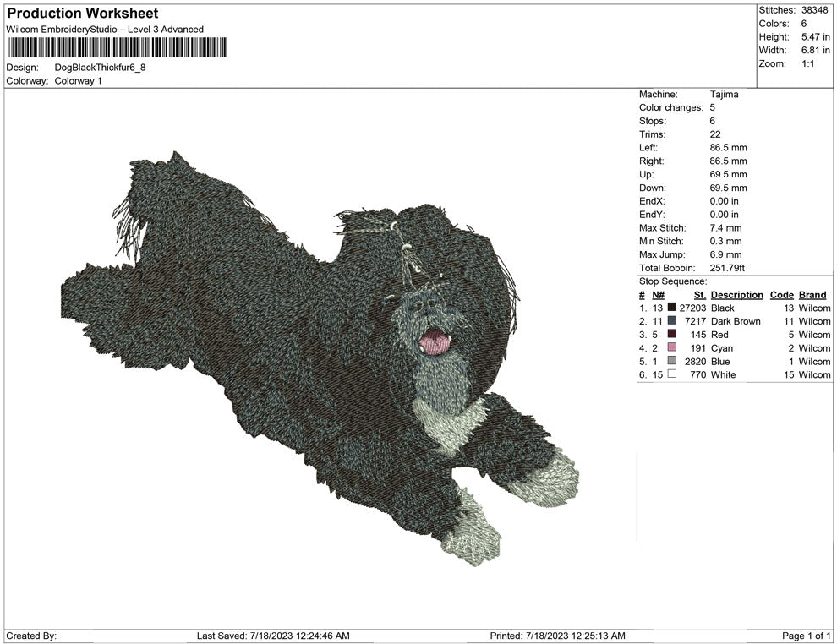The image size is (837, 644).
Task: Click the Description column heading
Action: 736,294
